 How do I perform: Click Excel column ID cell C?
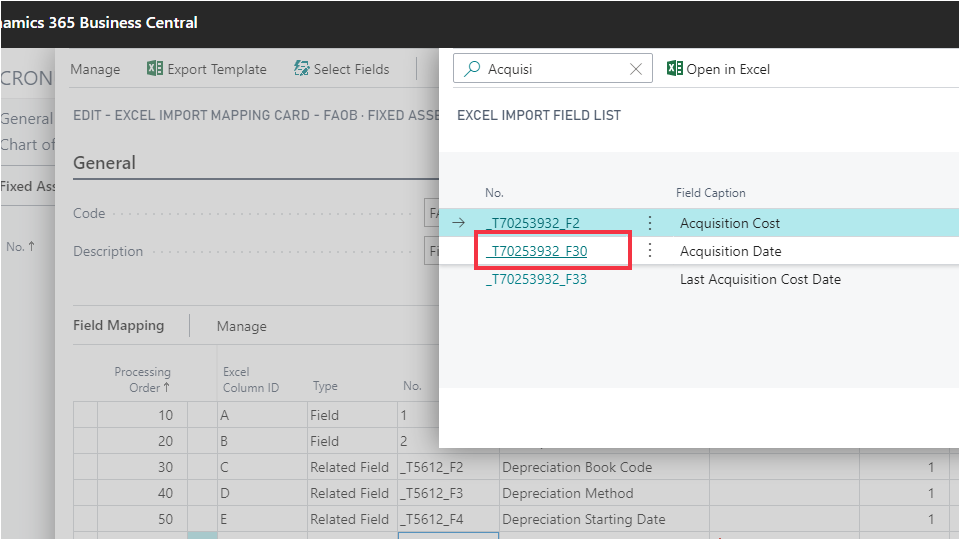262,467
